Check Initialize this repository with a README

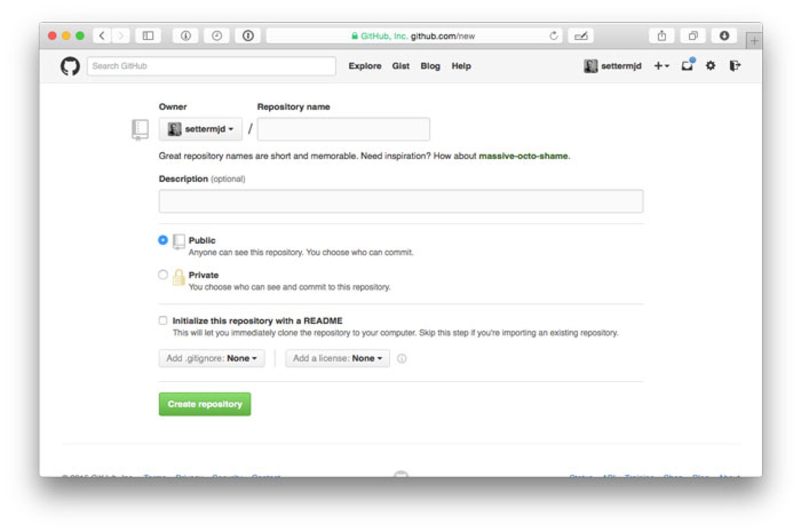pos(163,320)
